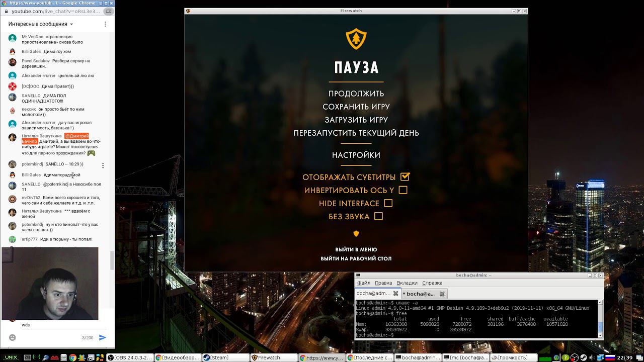
Task: Click the terminal vertical scrollbar
Action: (600, 319)
